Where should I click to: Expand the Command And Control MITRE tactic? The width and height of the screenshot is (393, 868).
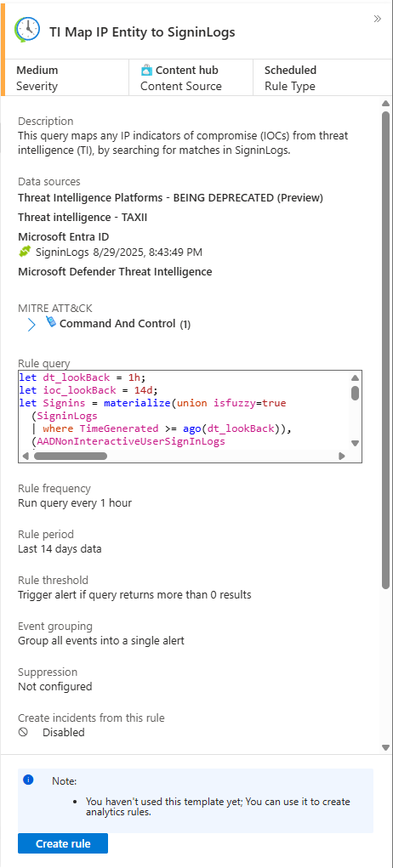tap(31, 325)
